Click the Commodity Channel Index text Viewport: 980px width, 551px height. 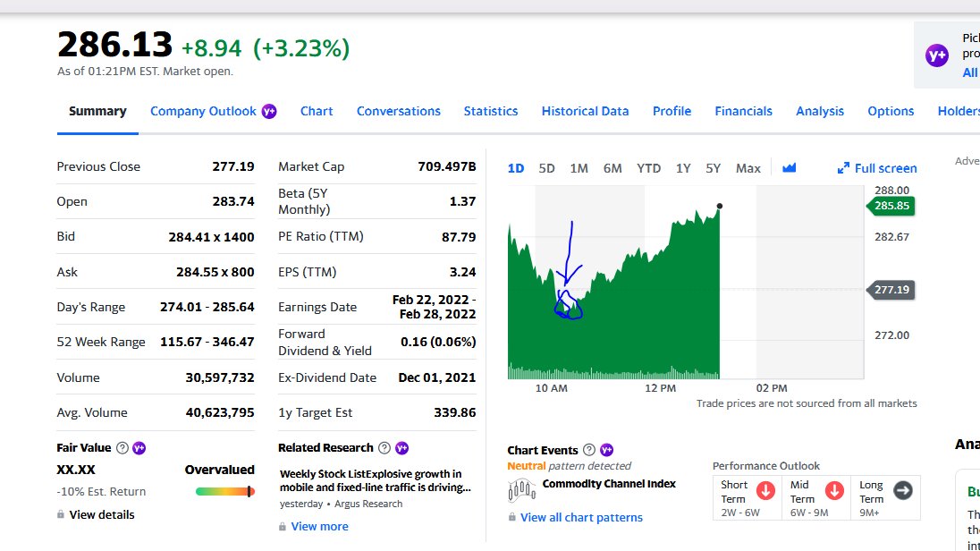[x=609, y=483]
